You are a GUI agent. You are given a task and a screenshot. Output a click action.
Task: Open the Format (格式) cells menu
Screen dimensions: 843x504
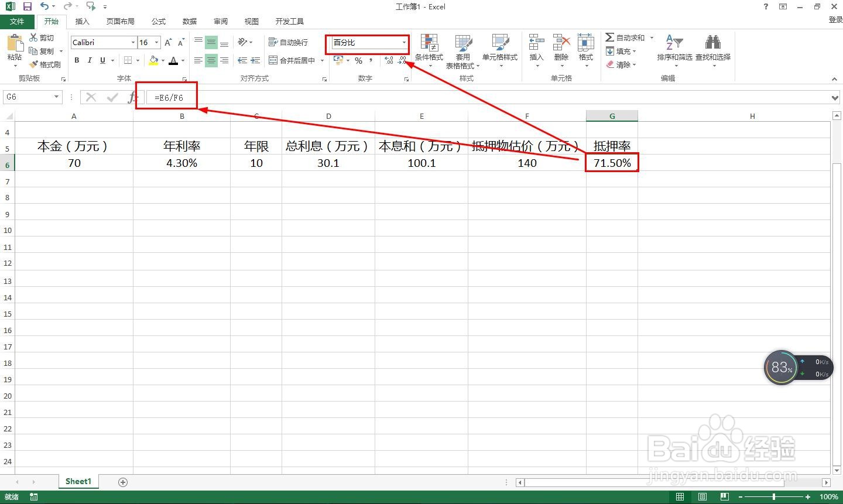click(x=585, y=51)
